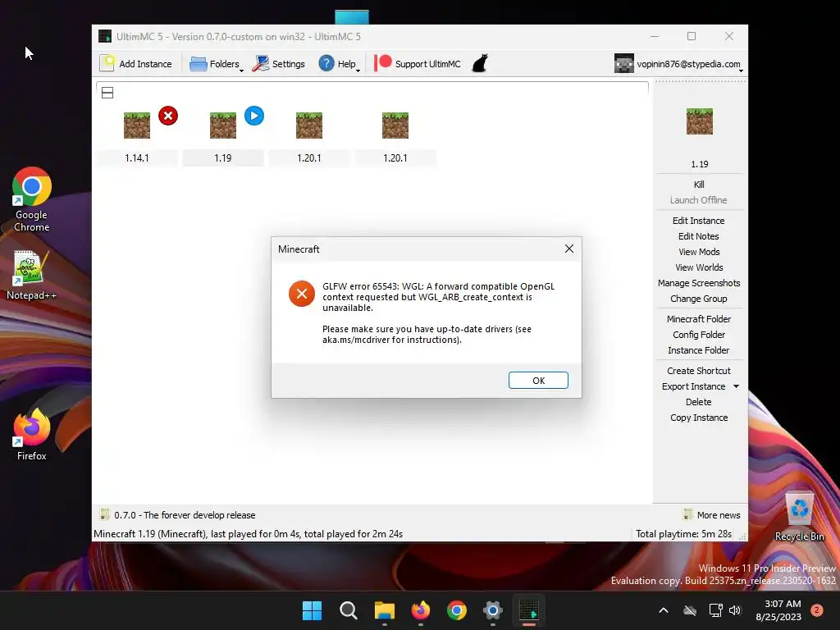840x630 pixels.
Task: Open Firefox desktop shortcut
Action: pos(32,435)
